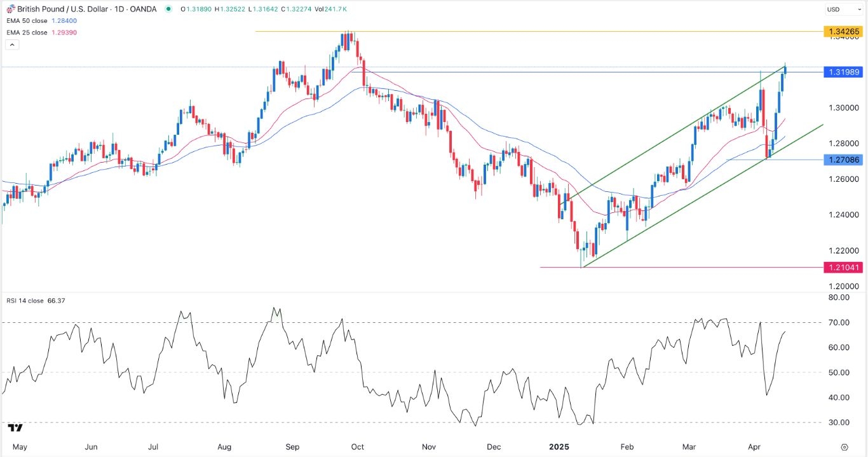
Task: Click the yellow 1.34265 price label
Action: click(843, 31)
